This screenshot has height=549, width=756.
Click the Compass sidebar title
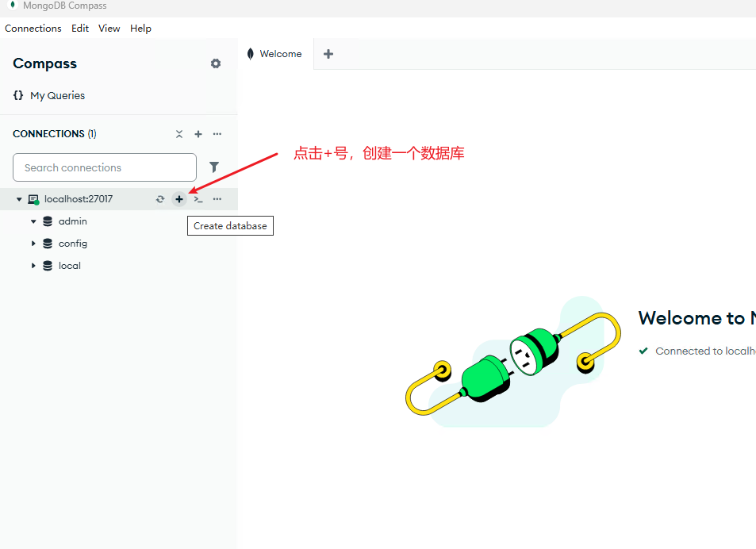coord(45,63)
